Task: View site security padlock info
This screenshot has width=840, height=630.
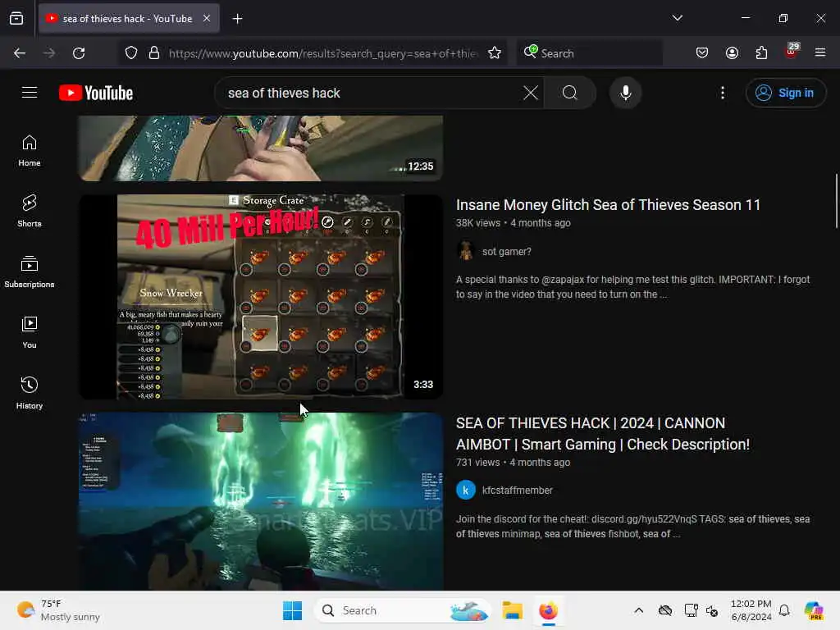Action: 154,53
